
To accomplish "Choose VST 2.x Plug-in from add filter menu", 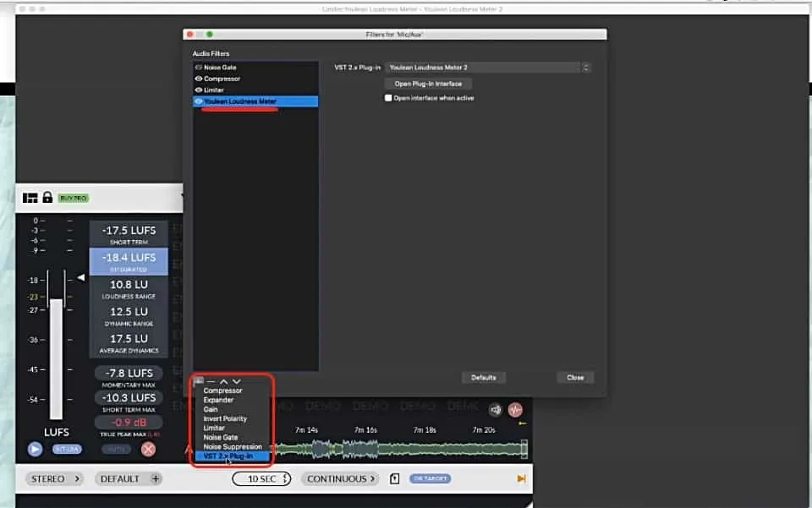I will point(232,456).
